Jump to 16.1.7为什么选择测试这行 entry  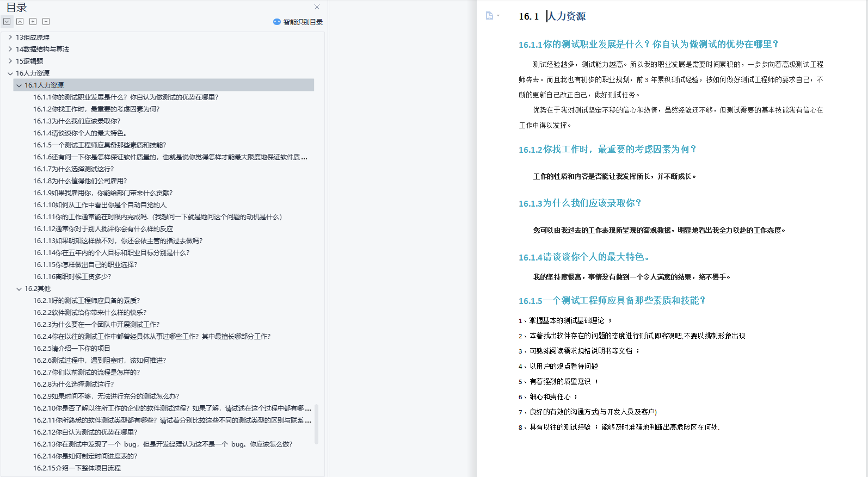click(73, 169)
